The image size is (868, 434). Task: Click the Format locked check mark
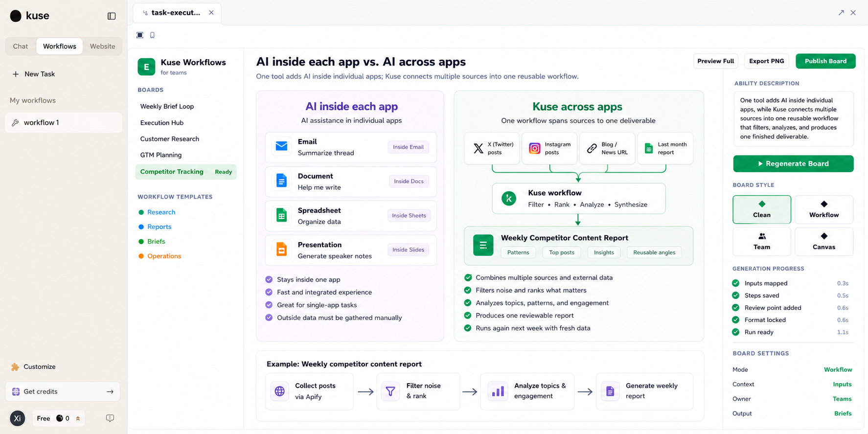pyautogui.click(x=735, y=320)
